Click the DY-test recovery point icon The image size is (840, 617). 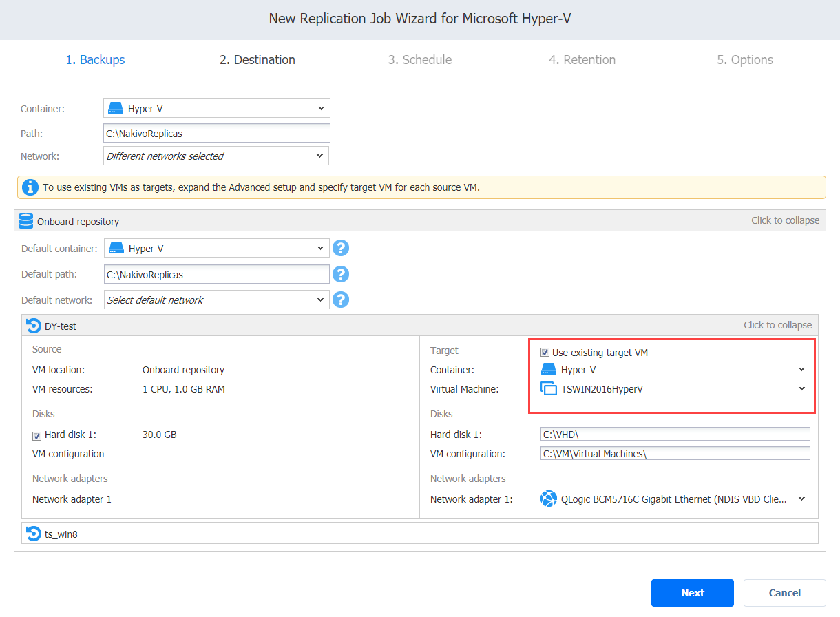[x=33, y=326]
